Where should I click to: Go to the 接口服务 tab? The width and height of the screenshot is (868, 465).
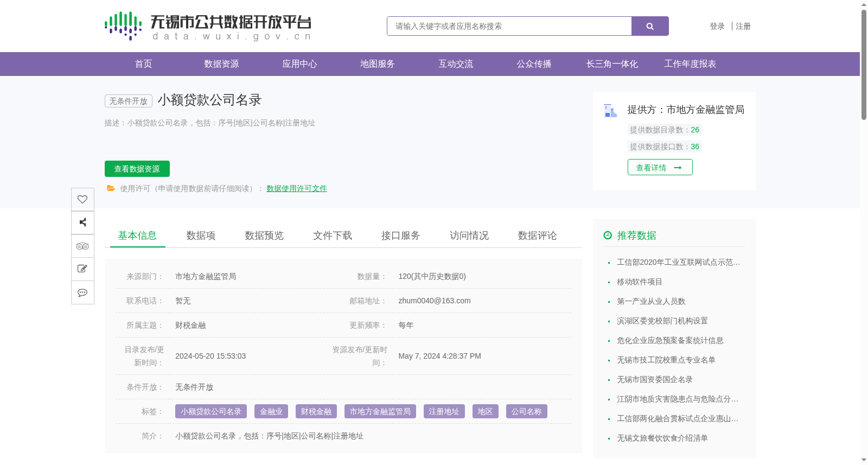point(401,235)
